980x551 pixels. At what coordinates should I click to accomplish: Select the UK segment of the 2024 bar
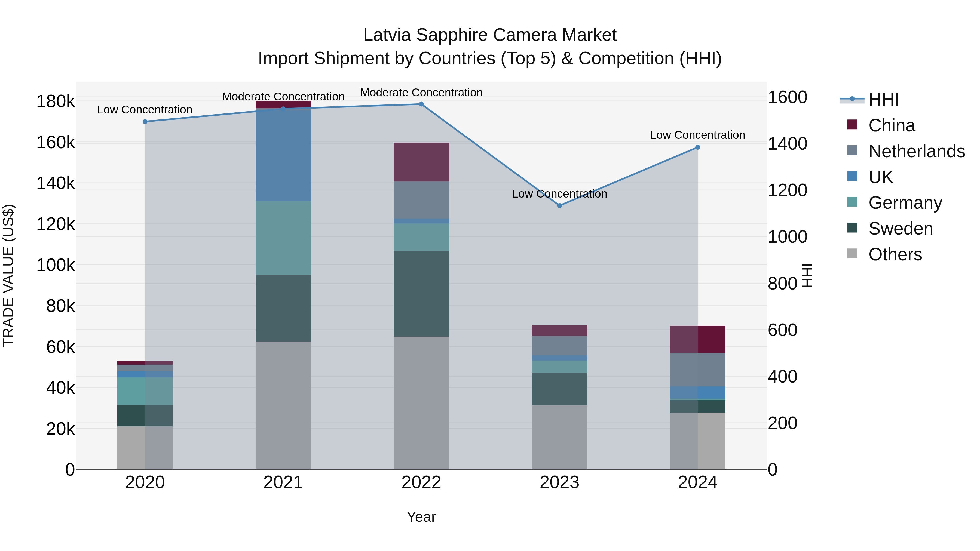[697, 392]
